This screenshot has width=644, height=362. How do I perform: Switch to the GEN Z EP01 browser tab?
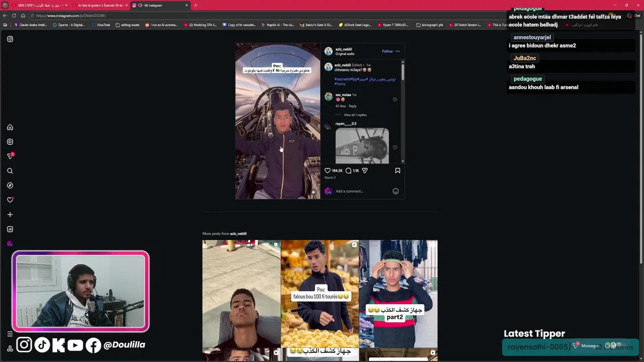[38, 5]
